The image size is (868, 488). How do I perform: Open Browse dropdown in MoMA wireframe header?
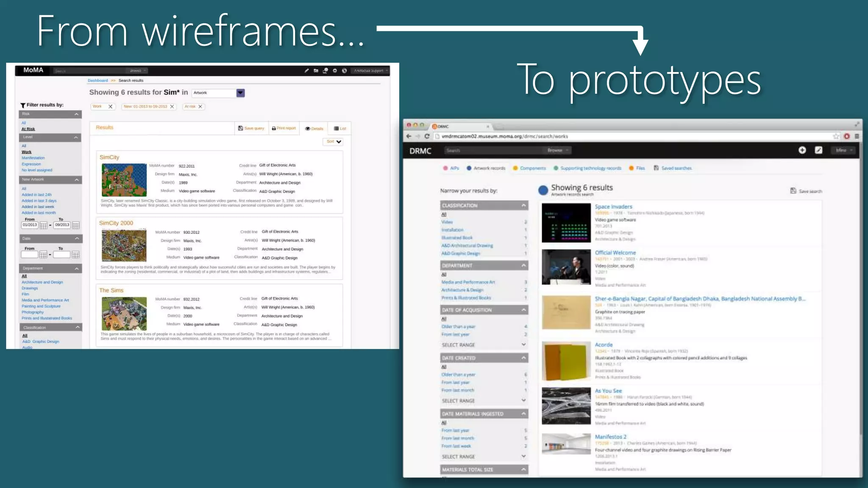coord(138,71)
